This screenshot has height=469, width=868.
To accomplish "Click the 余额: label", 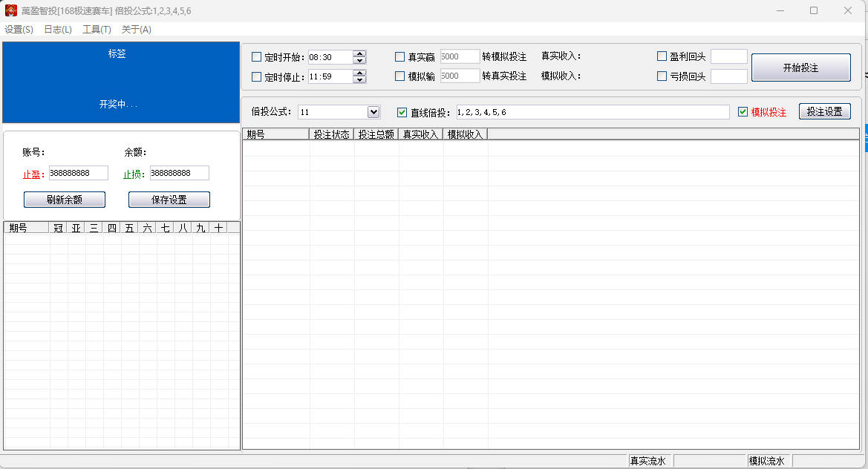I will 135,152.
